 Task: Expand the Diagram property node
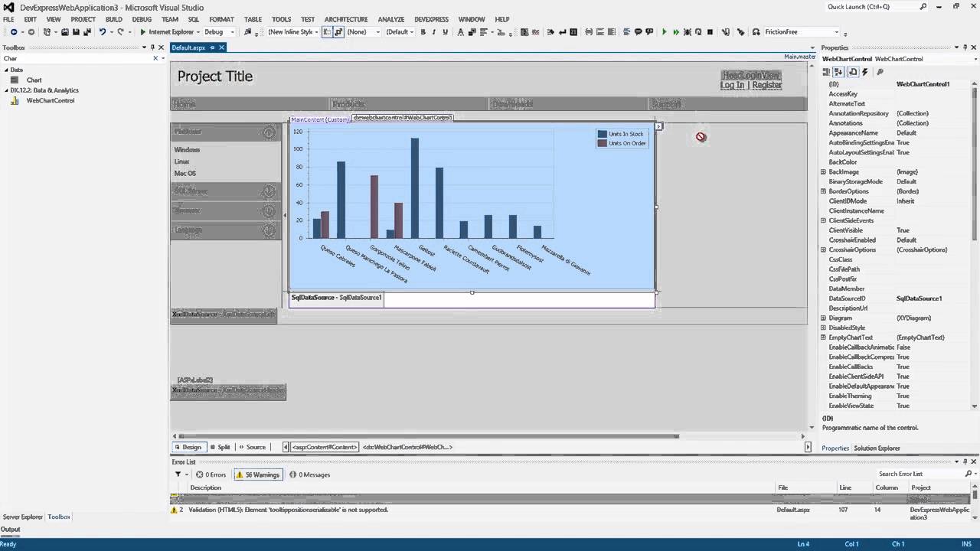click(823, 318)
